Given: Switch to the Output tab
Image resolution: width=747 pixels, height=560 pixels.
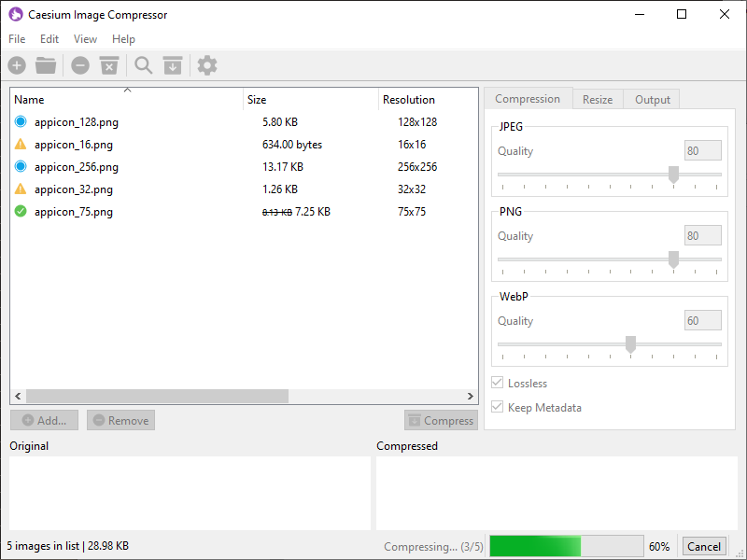Looking at the screenshot, I should (652, 100).
